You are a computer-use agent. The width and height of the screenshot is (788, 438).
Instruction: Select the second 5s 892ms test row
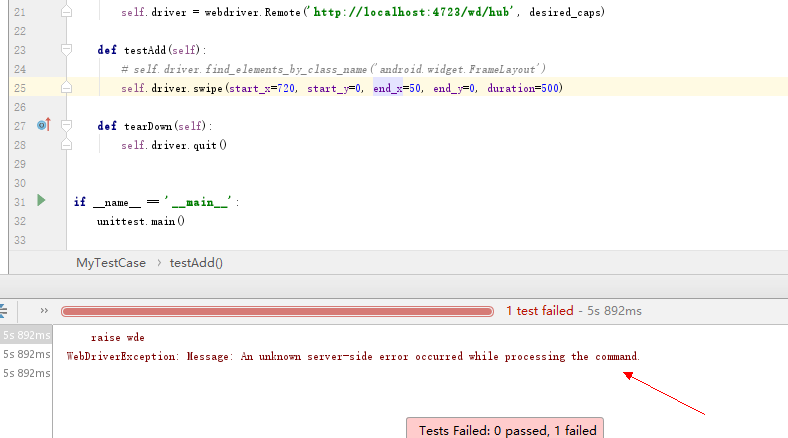click(x=26, y=354)
